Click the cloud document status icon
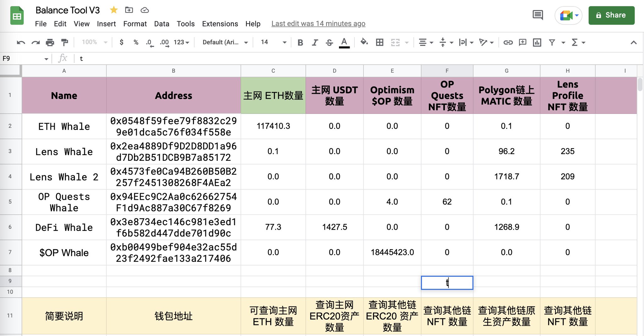 pos(145,10)
